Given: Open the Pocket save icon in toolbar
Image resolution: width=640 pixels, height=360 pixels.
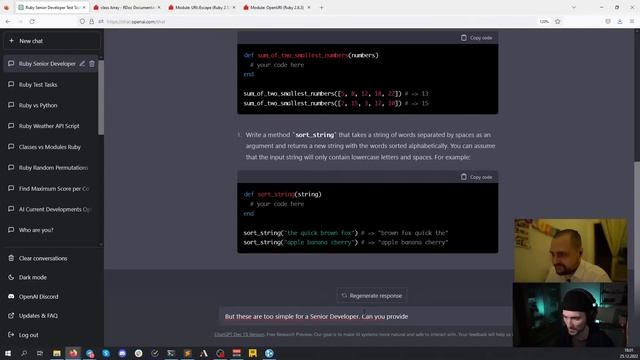Looking at the screenshot, I should pyautogui.click(x=608, y=21).
